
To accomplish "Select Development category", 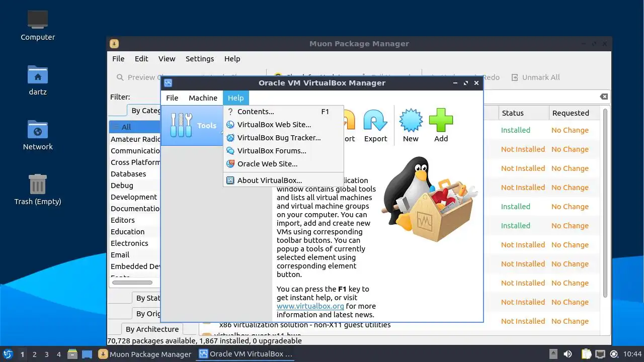I will tap(135, 197).
